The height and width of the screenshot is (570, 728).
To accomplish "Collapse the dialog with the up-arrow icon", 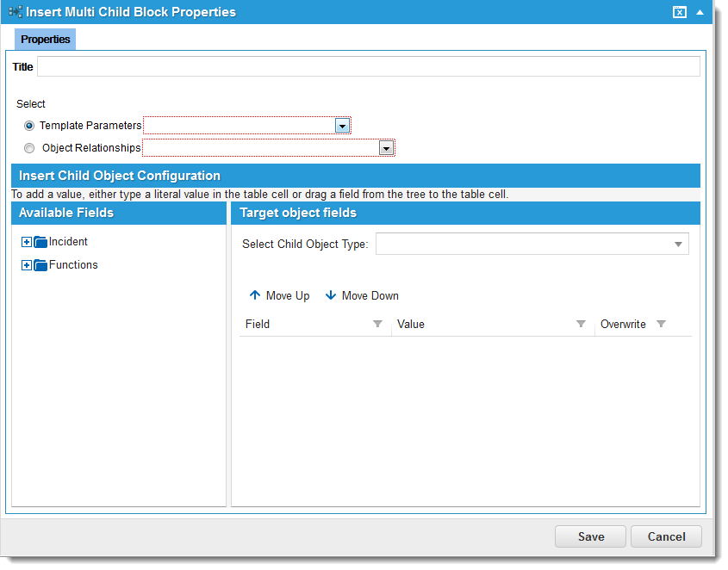I will tap(700, 13).
